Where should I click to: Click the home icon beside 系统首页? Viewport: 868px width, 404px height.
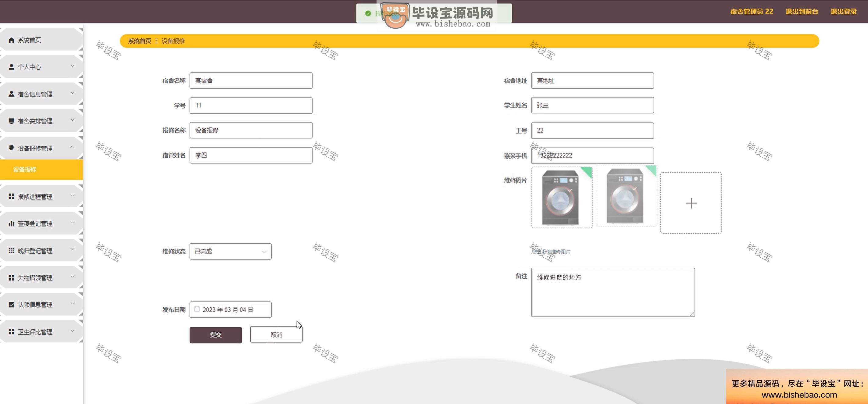(12, 40)
